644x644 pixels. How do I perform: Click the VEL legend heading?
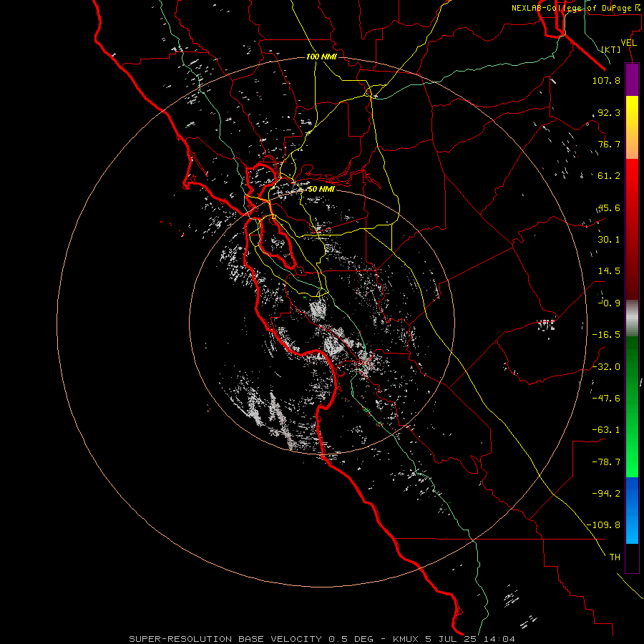628,43
